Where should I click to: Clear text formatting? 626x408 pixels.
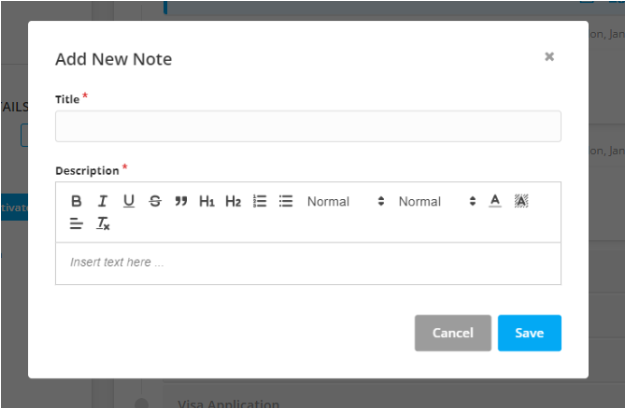pos(103,223)
